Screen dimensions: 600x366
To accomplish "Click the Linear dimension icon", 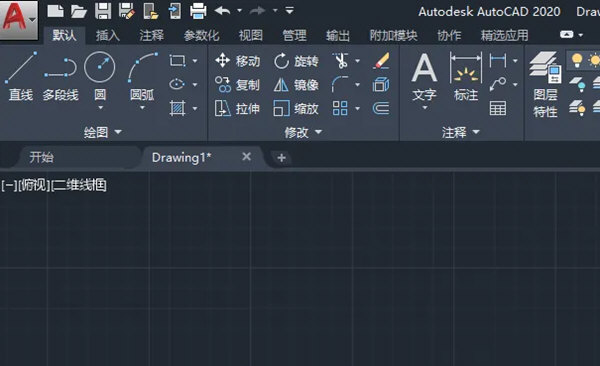I will [x=497, y=60].
